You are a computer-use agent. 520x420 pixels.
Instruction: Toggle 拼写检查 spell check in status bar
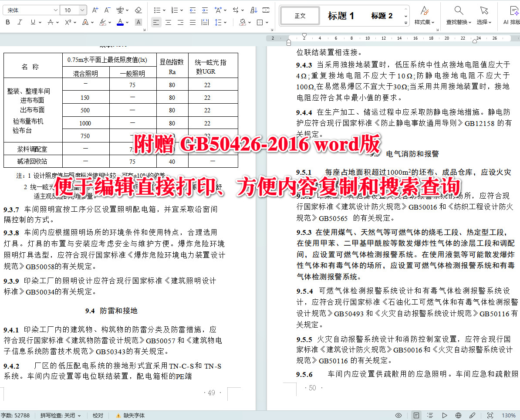tap(61, 415)
